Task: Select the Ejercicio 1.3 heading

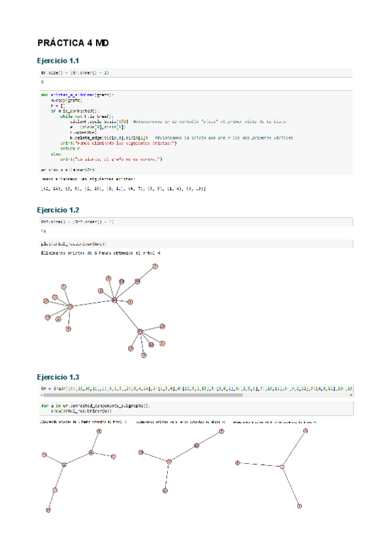Action: pos(58,378)
